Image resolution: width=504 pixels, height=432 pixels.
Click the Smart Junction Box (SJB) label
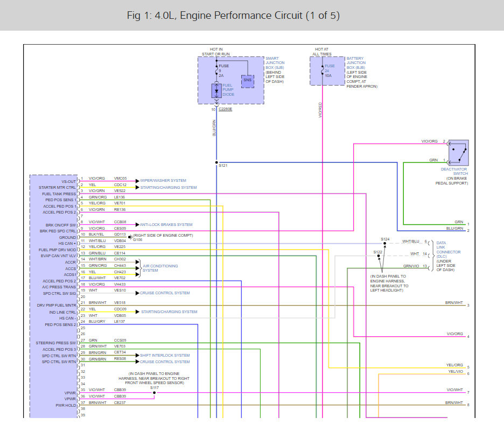tap(275, 63)
